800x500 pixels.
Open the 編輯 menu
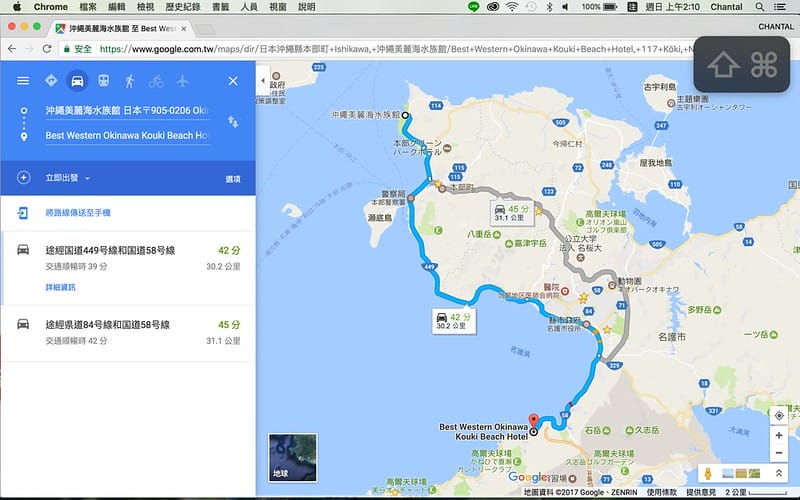117,7
